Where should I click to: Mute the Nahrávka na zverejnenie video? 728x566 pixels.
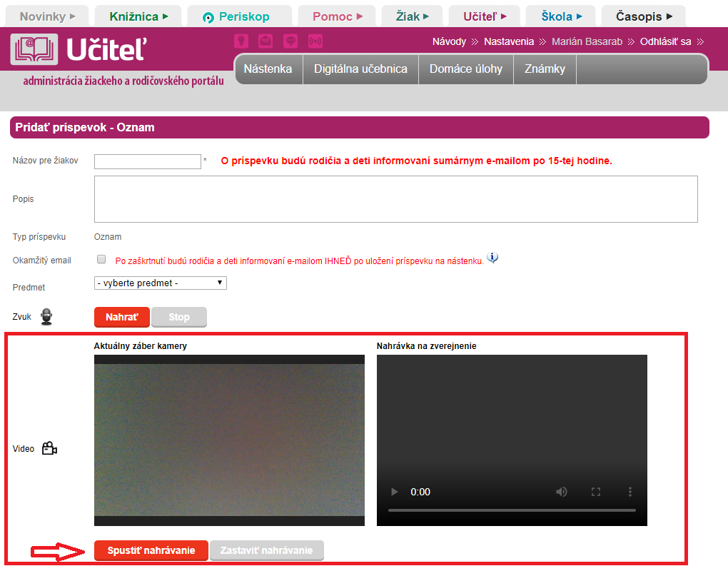point(562,492)
